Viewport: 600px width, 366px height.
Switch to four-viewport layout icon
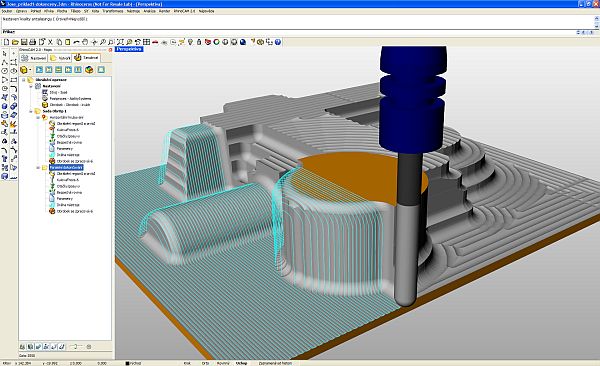(147, 42)
